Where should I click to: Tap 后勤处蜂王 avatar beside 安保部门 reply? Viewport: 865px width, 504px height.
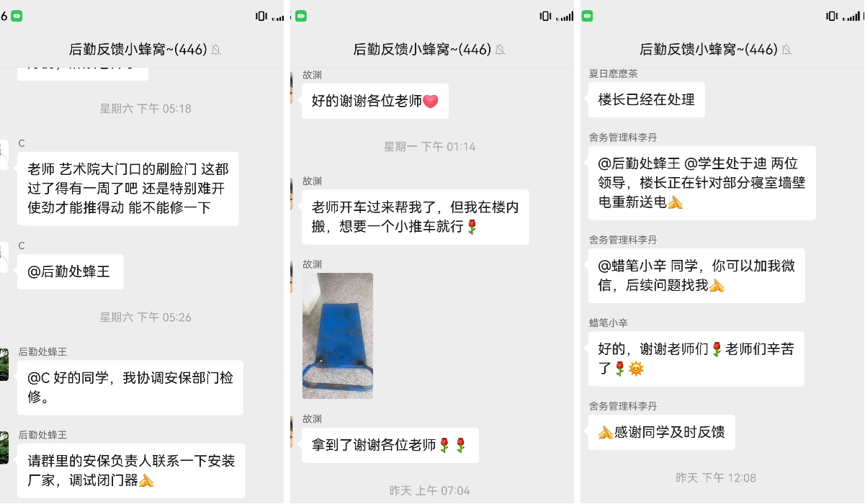tap(4, 364)
